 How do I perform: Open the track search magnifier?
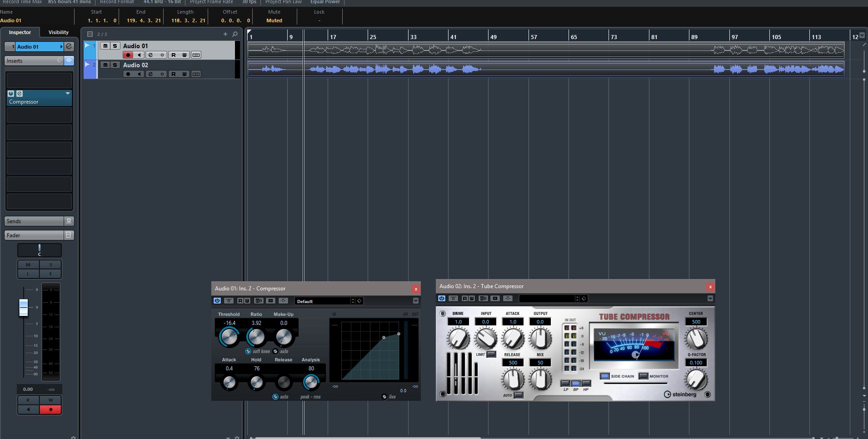coord(235,34)
